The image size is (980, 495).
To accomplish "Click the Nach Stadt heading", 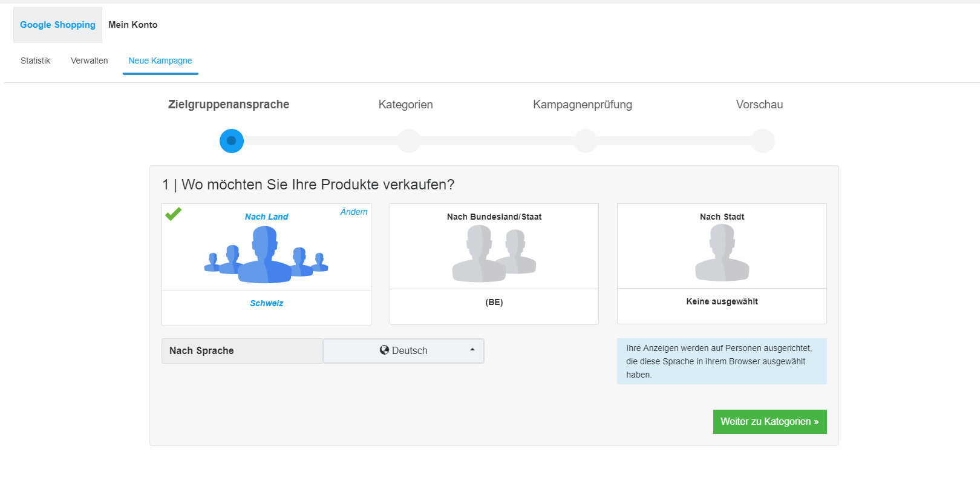I will 722,217.
